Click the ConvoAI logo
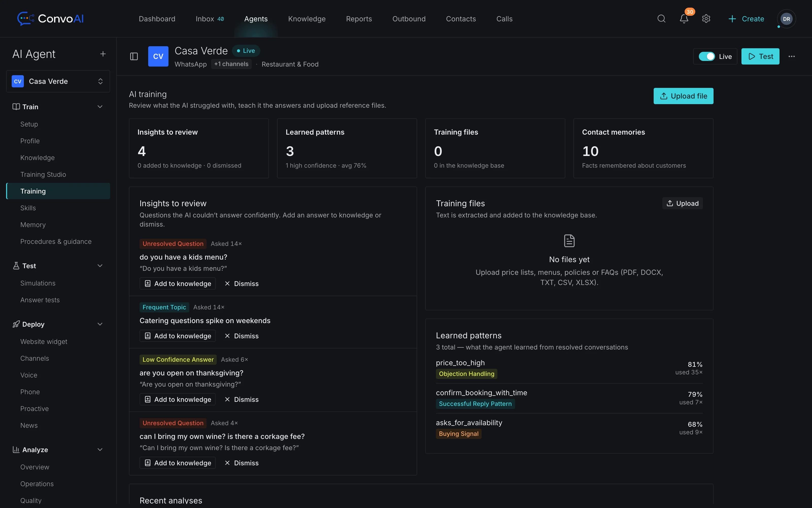Viewport: 812px width, 508px height. [x=50, y=19]
